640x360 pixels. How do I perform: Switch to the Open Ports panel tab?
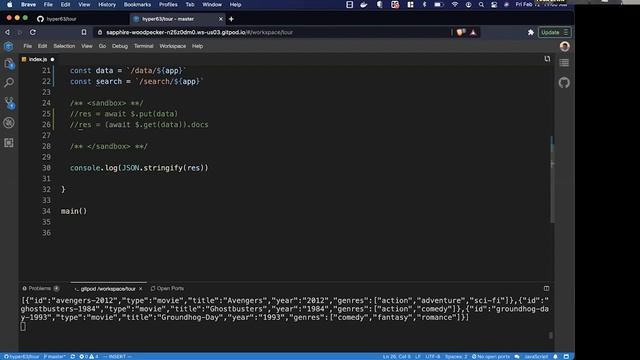click(x=167, y=288)
